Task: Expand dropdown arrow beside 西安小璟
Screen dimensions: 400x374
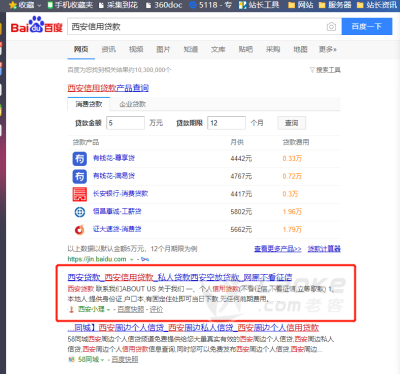Action: coord(108,310)
